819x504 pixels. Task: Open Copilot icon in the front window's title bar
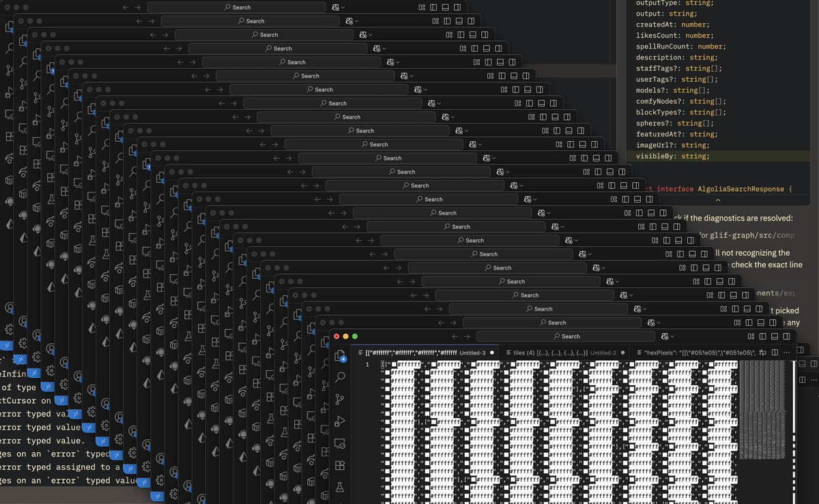[x=665, y=336]
